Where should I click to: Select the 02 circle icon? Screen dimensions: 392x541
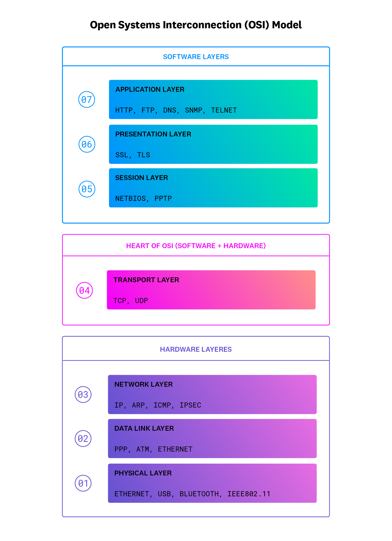(83, 439)
